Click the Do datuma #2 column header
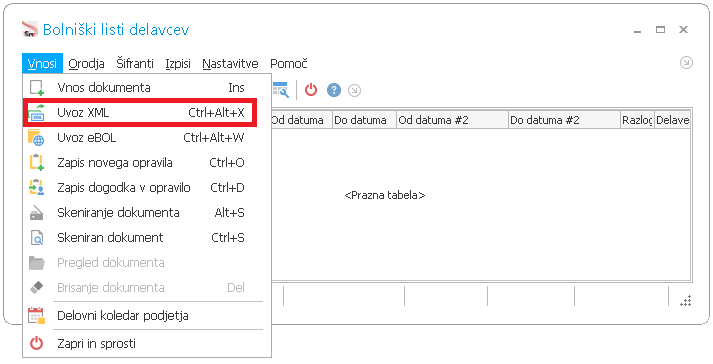This screenshot has height=364, width=713. point(564,120)
